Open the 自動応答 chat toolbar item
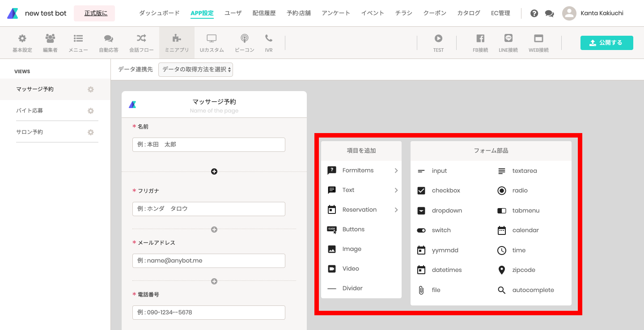Image resolution: width=644 pixels, height=330 pixels. point(109,43)
